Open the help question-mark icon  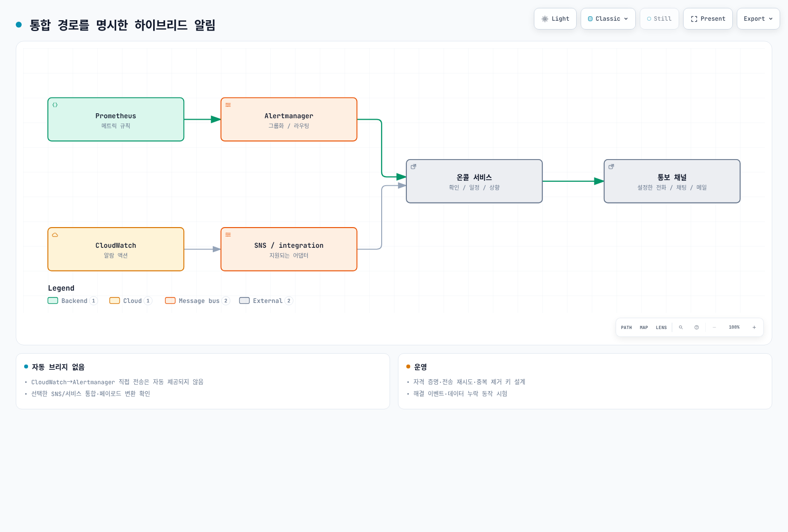696,328
